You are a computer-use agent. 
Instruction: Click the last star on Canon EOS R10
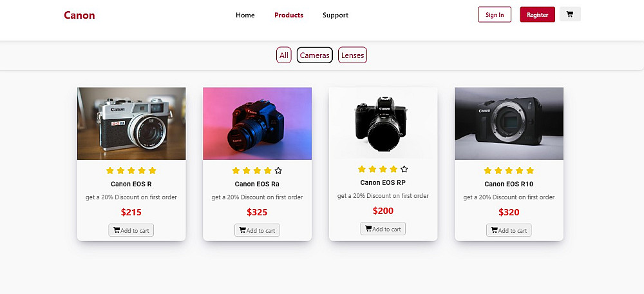click(530, 171)
